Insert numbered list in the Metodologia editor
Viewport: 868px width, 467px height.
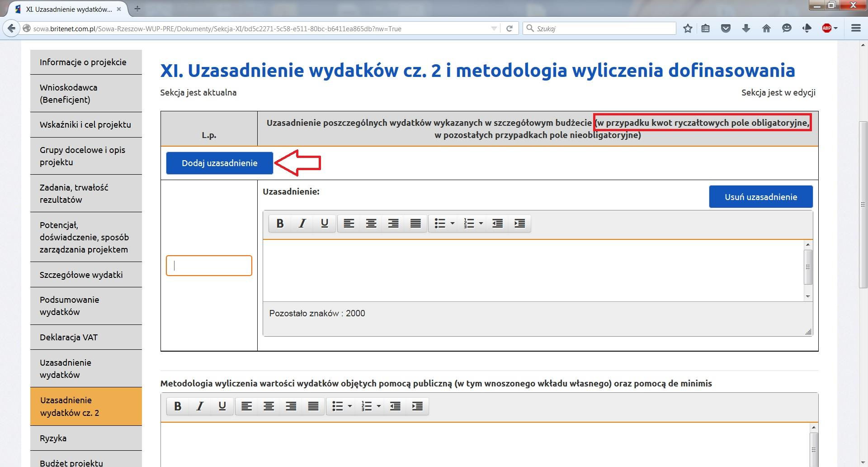tap(367, 406)
